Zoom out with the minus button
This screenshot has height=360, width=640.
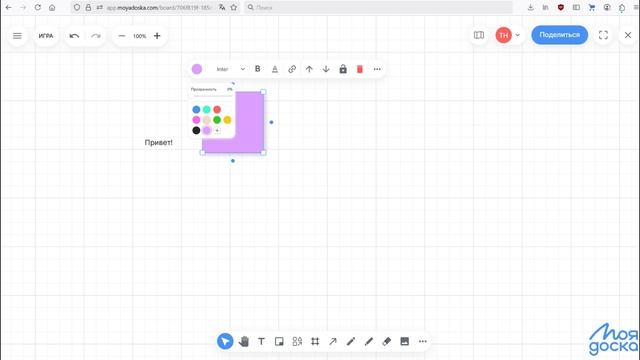pyautogui.click(x=121, y=36)
